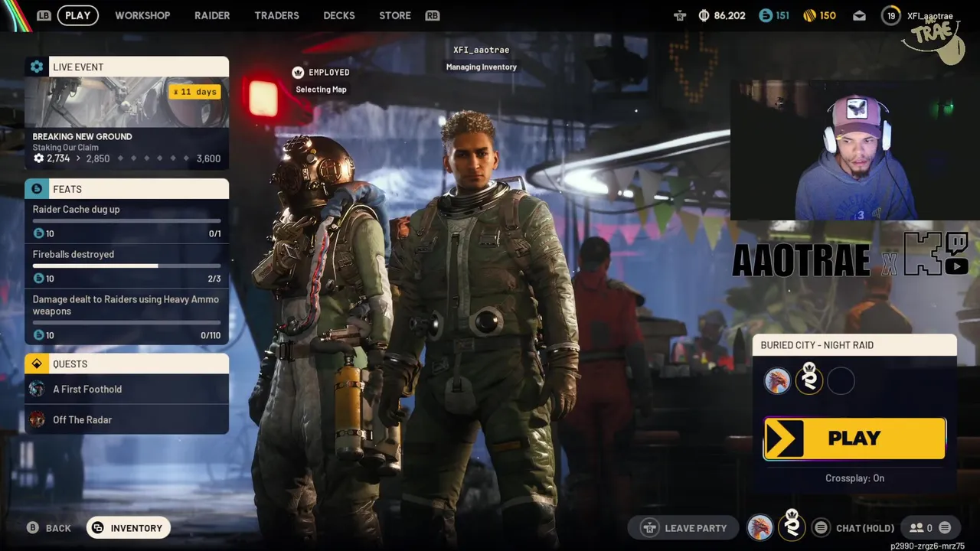This screenshot has height=551, width=980.
Task: Open the Raider tab
Action: pyautogui.click(x=212, y=15)
